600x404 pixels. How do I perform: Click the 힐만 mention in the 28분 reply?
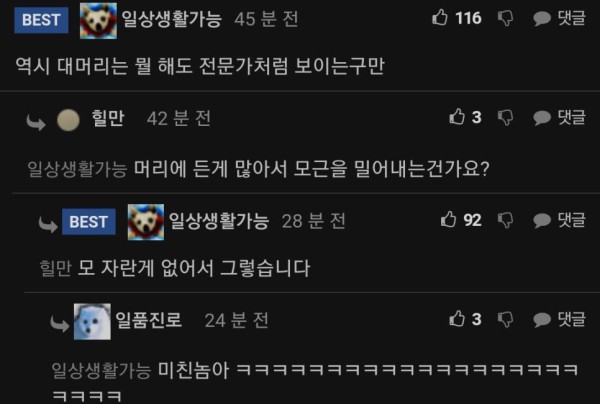[x=55, y=268]
